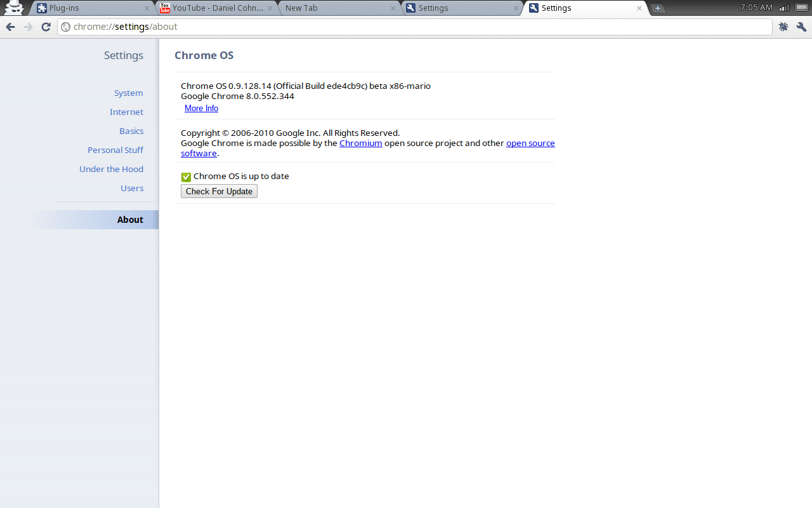Select Personal Stuff in sidebar
The width and height of the screenshot is (812, 508).
(115, 150)
